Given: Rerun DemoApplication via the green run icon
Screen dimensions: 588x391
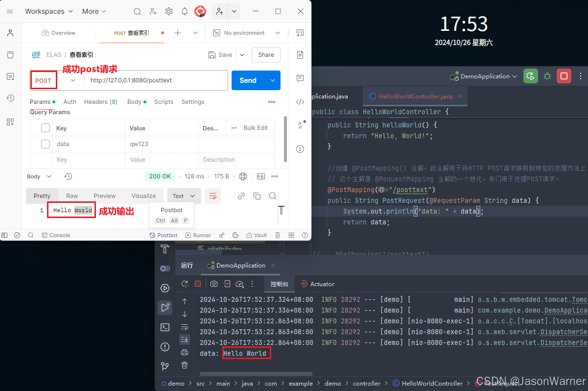Looking at the screenshot, I should tap(185, 284).
